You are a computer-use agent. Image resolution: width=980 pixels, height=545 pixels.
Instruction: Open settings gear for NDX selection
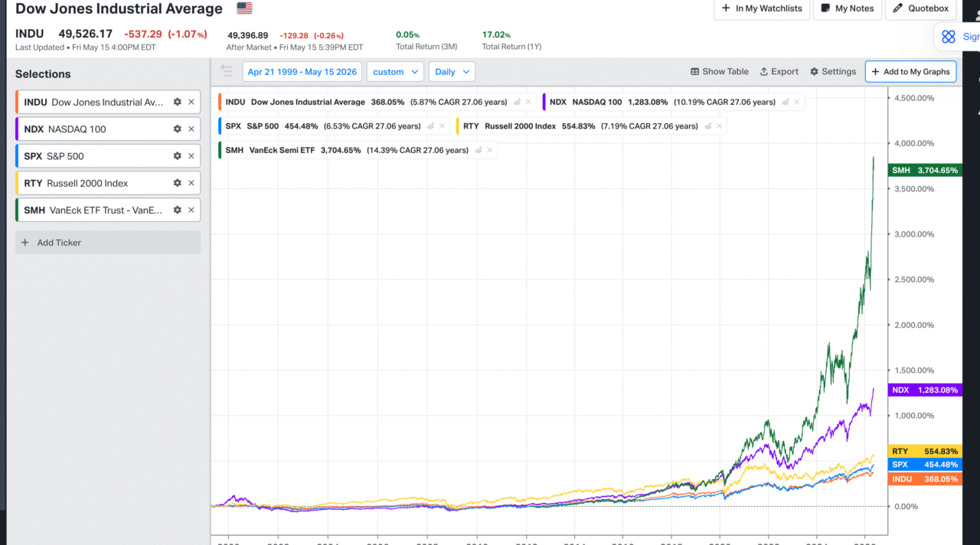point(178,129)
